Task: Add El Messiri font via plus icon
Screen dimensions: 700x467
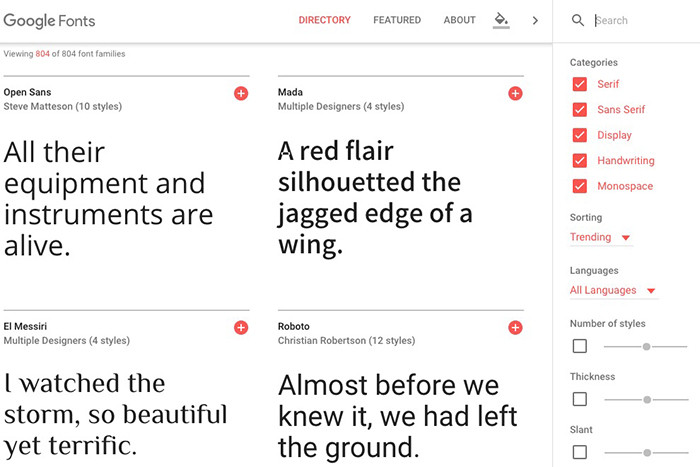Action: pos(240,327)
